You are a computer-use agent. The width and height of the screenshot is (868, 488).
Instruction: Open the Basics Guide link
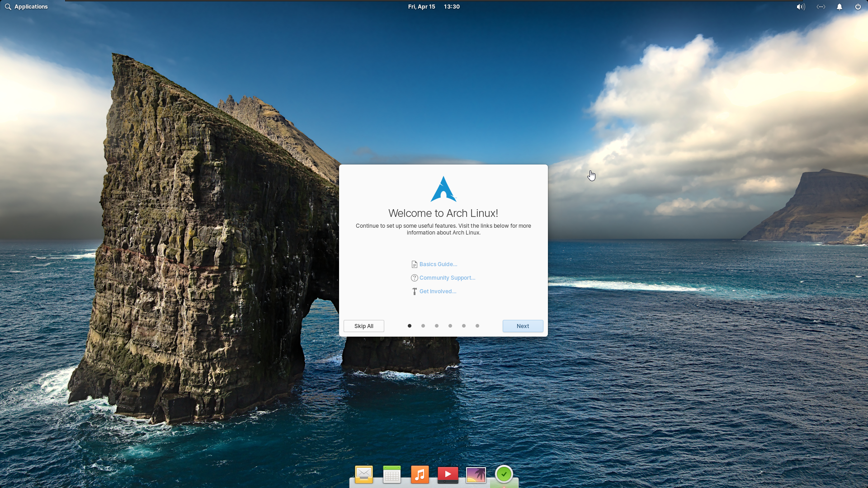tap(438, 264)
